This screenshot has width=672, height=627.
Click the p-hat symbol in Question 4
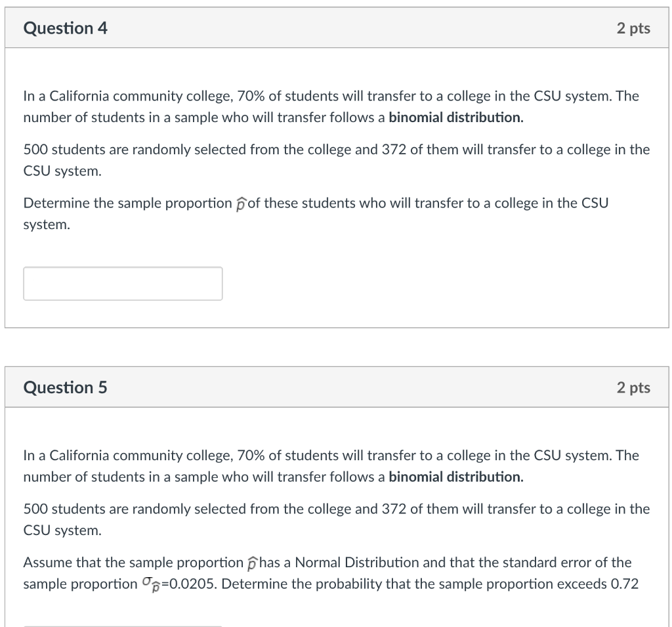[x=241, y=204]
